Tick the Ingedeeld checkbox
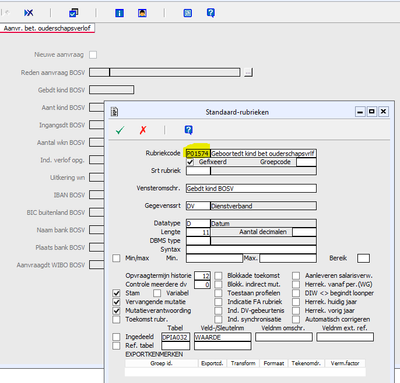The height and width of the screenshot is (383, 400). click(116, 337)
